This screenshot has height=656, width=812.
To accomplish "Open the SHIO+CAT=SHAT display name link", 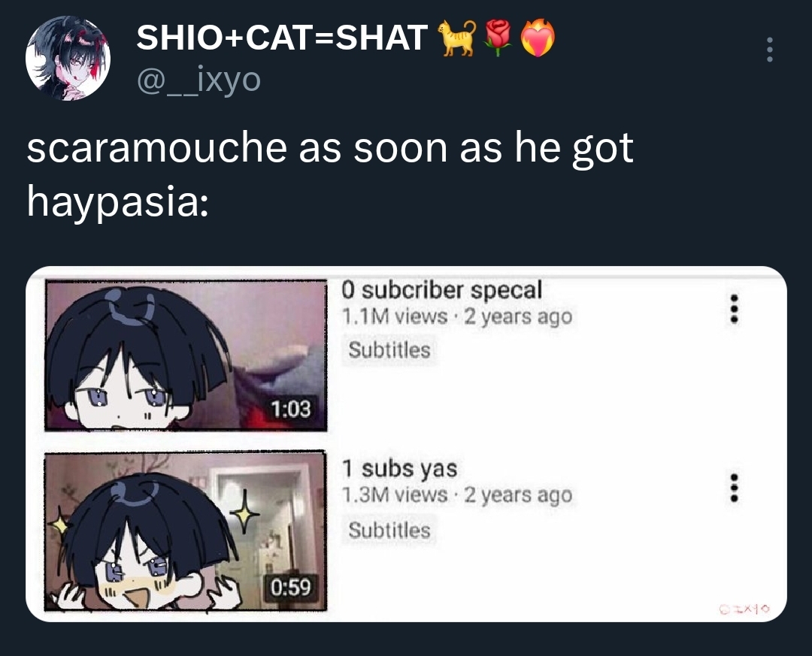I will coord(282,38).
